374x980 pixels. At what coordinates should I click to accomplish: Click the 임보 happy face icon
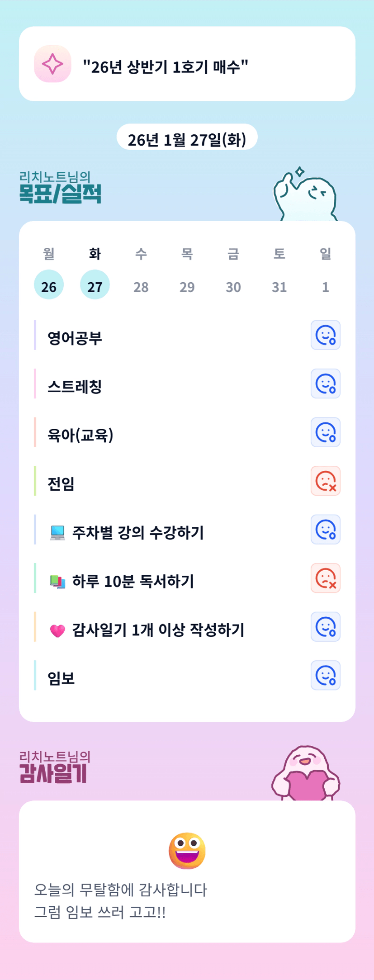tap(325, 675)
